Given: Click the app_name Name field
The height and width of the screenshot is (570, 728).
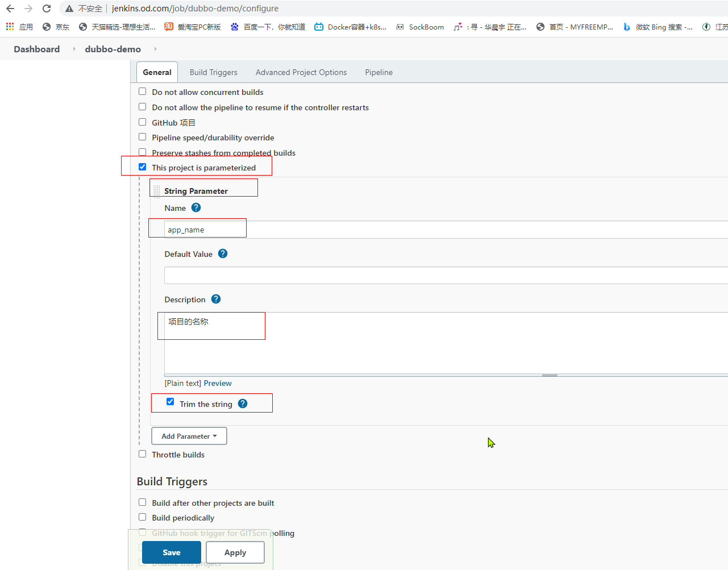Looking at the screenshot, I should click(x=446, y=230).
